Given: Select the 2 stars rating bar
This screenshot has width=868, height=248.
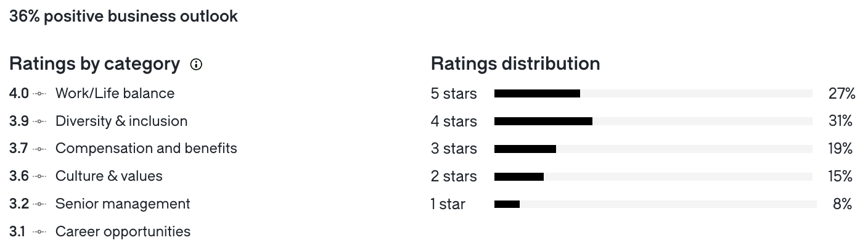Looking at the screenshot, I should tap(653, 176).
